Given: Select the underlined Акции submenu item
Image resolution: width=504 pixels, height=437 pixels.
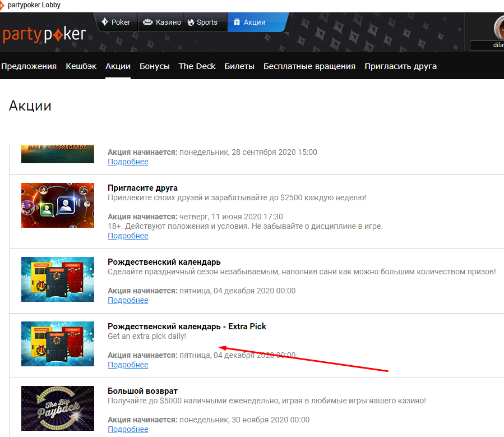Looking at the screenshot, I should point(118,66).
